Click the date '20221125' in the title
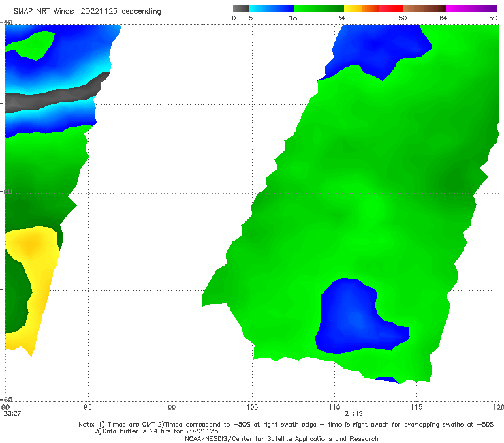Image resolution: width=504 pixels, height=443 pixels. coord(99,12)
